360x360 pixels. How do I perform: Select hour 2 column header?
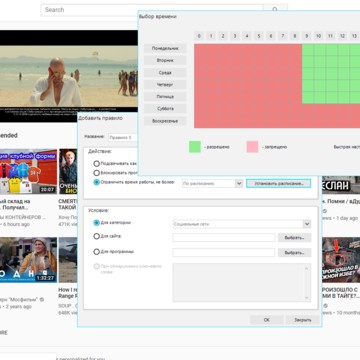[x=223, y=36]
